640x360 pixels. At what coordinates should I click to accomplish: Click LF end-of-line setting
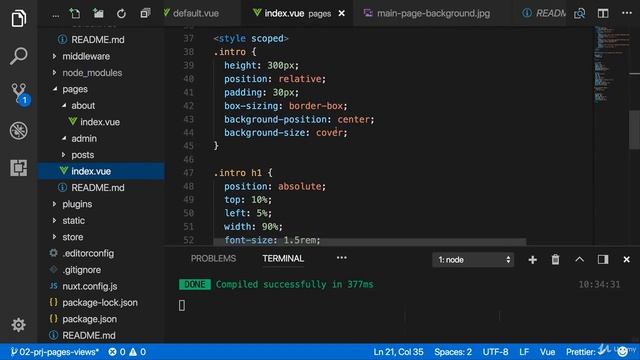(524, 352)
